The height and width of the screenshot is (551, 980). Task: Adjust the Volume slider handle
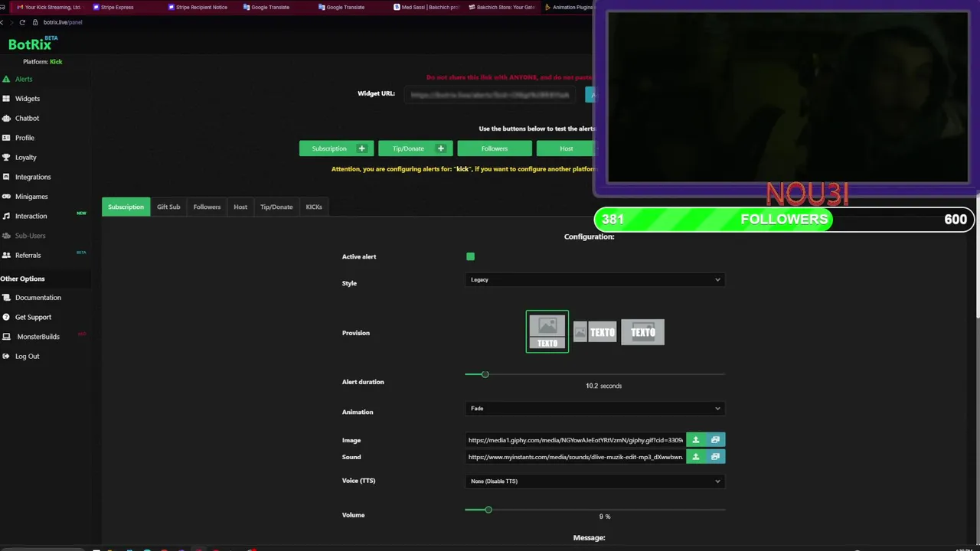(x=488, y=510)
